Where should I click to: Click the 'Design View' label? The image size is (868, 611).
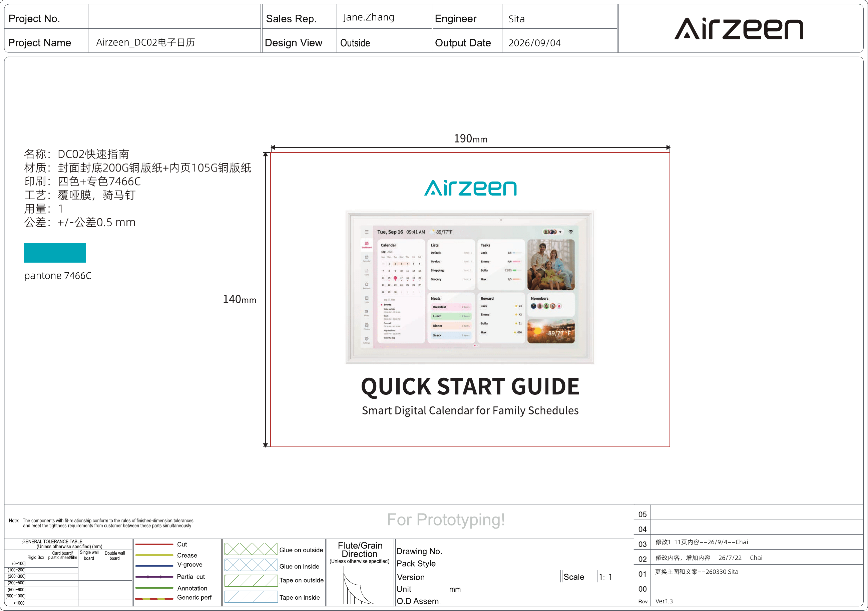click(294, 43)
